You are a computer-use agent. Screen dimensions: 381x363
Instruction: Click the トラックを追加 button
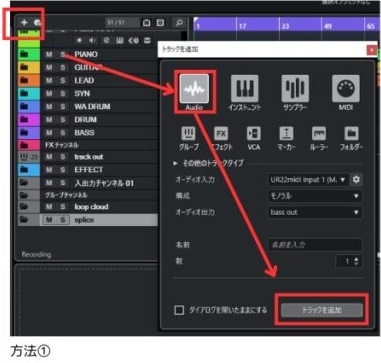click(322, 310)
